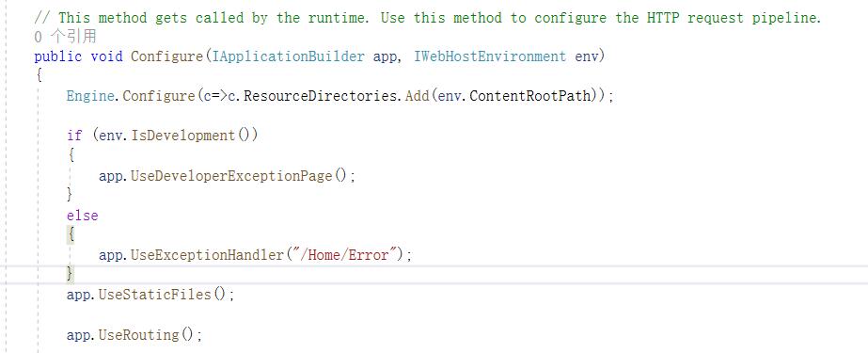The height and width of the screenshot is (353, 868).
Task: Click the Engine class identifier
Action: [x=90, y=96]
